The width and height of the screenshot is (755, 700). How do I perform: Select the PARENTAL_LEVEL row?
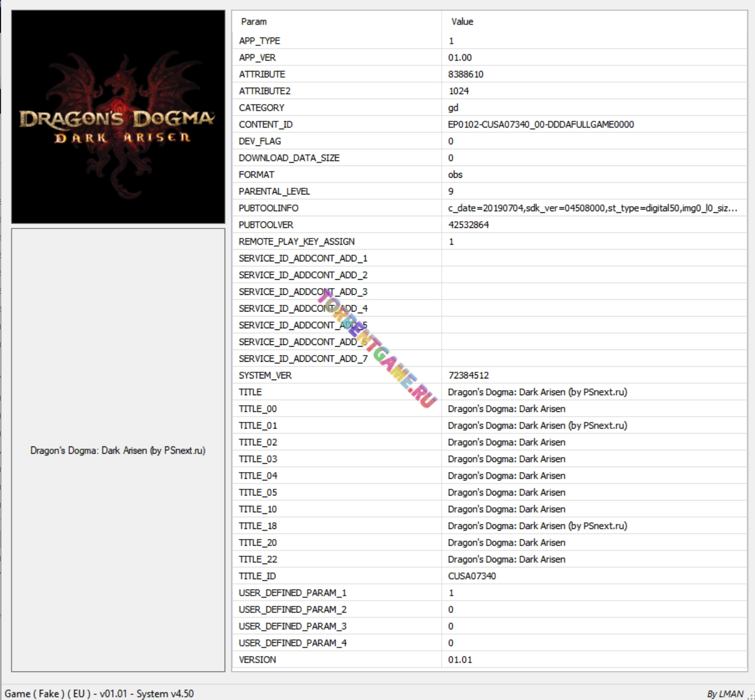(x=274, y=191)
